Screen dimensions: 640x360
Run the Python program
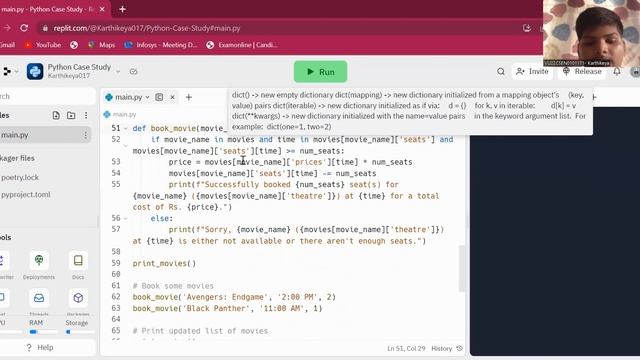[320, 72]
